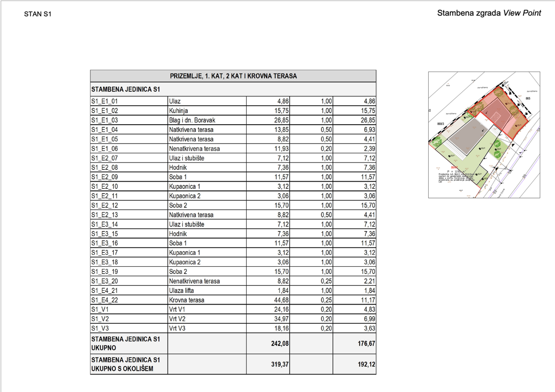The height and width of the screenshot is (392, 555).
Task: Select the 'Nenatkrivena terasa' cell in the S1_E1_06 row
Action: [207, 149]
